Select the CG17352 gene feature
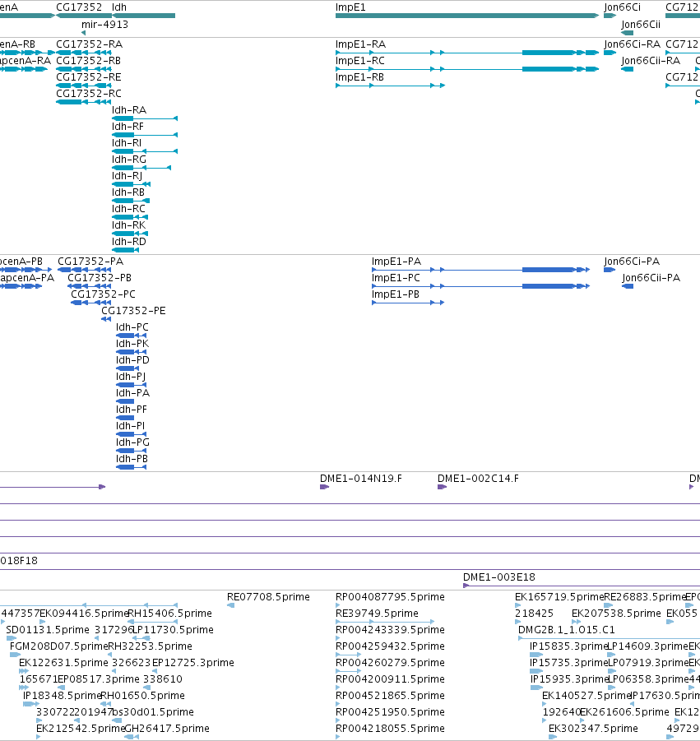This screenshot has width=700, height=741. (x=84, y=16)
